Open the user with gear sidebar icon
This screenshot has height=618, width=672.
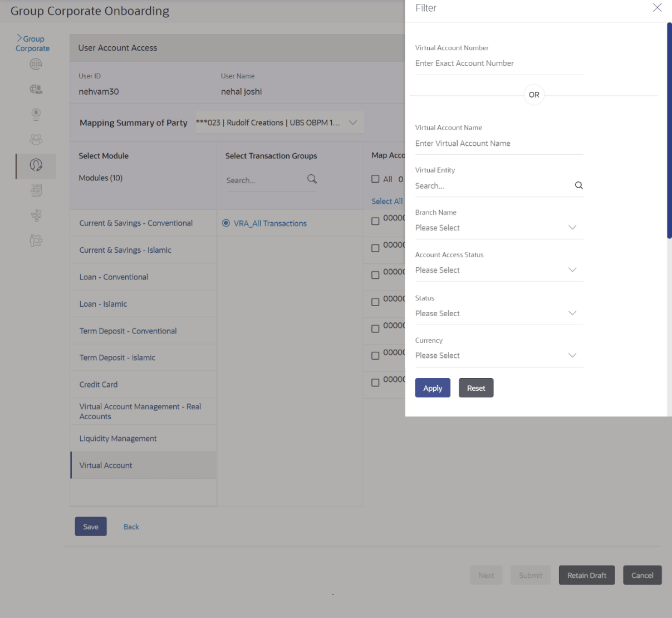36,241
